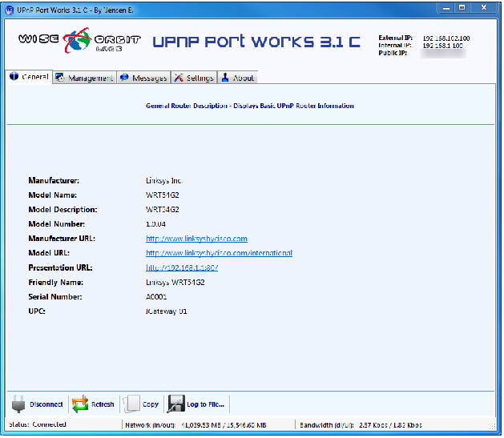Click the Model Number value 1.0.04
This screenshot has height=438, width=504.
pyautogui.click(x=155, y=224)
